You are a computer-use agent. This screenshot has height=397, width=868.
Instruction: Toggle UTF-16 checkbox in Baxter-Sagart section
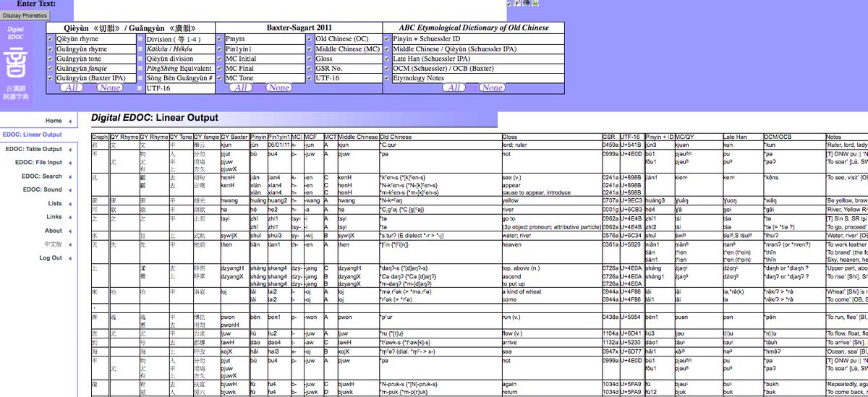310,77
